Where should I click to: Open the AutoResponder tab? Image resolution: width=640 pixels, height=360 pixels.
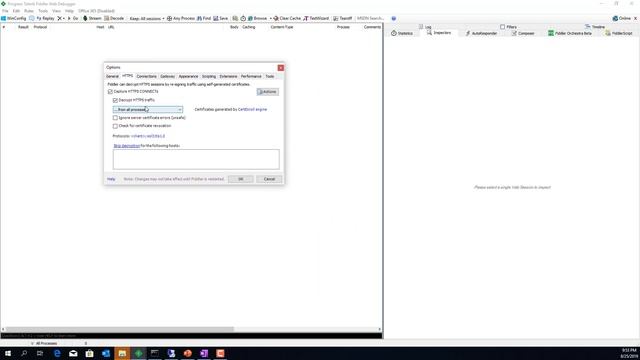[x=481, y=33]
